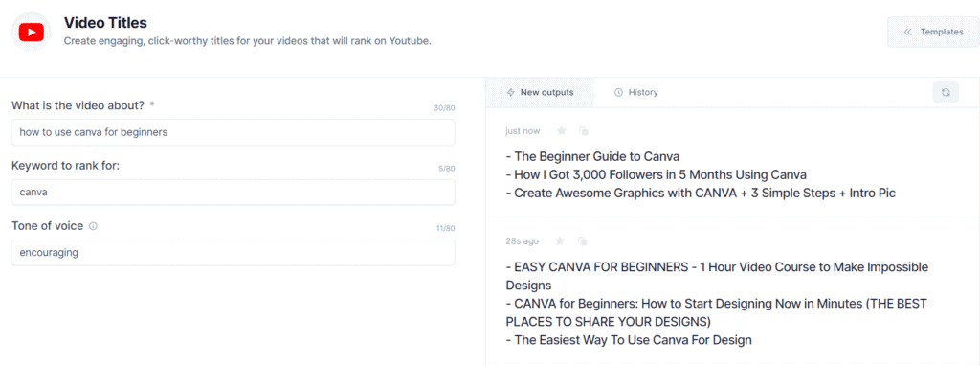
Task: Switch to the New outputs tab
Action: (540, 92)
